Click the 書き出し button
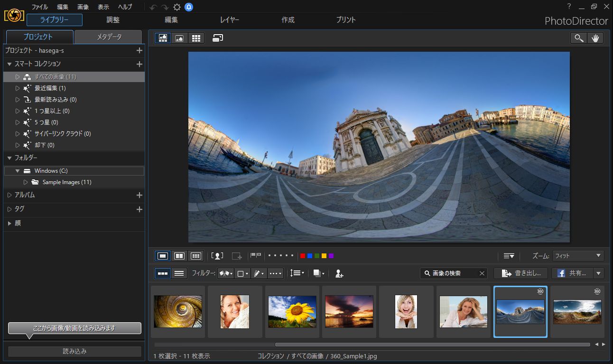Image resolution: width=613 pixels, height=364 pixels. coord(520,273)
